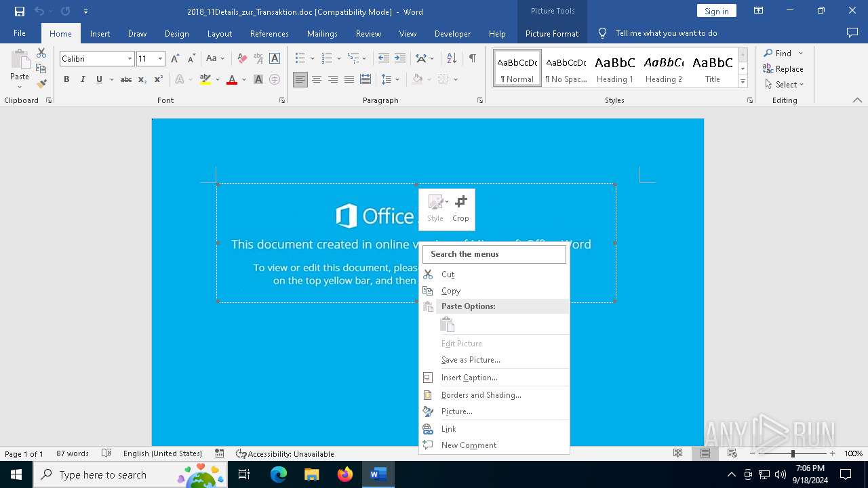Image resolution: width=868 pixels, height=488 pixels.
Task: Toggle Underline formatting
Action: click(x=99, y=79)
